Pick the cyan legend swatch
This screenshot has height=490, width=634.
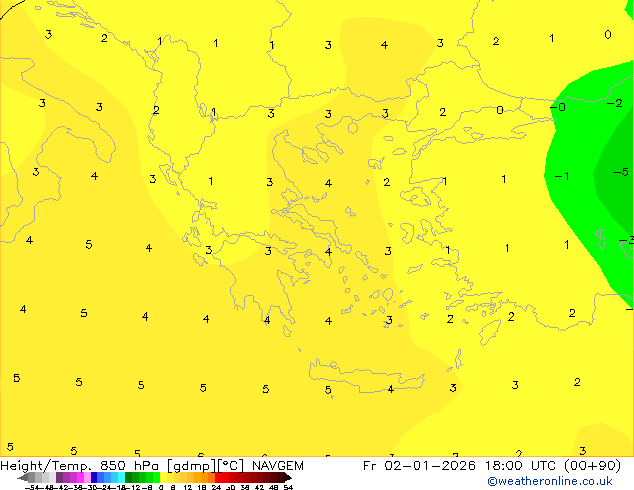pyautogui.click(x=121, y=477)
